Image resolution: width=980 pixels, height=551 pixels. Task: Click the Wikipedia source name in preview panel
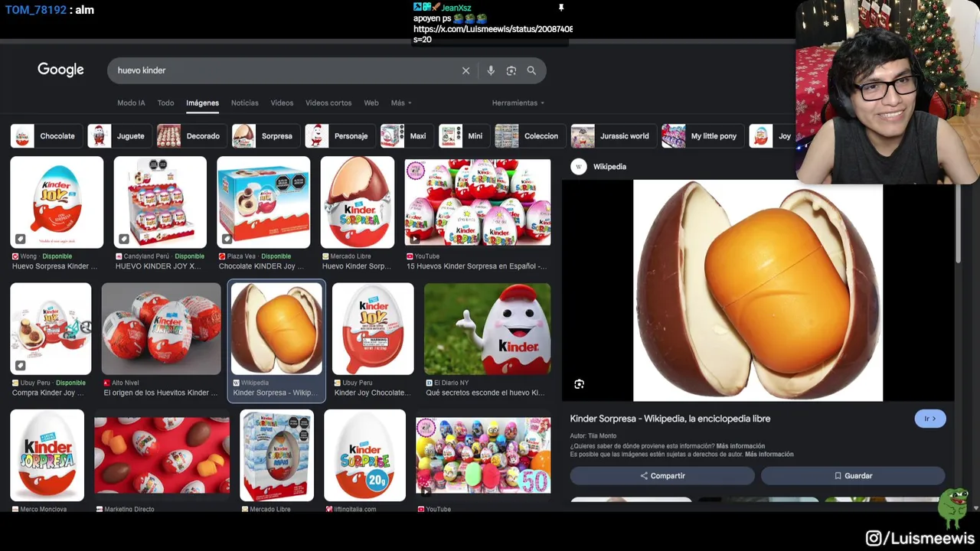click(x=609, y=167)
